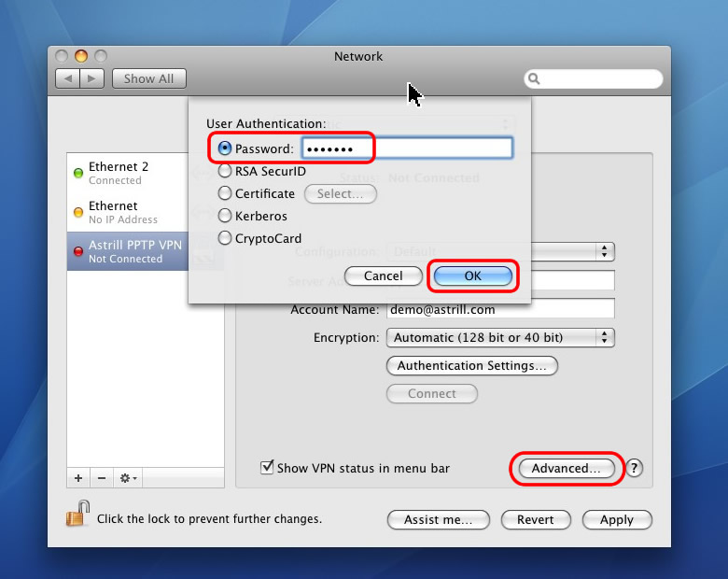Open Advanced network settings

[567, 469]
